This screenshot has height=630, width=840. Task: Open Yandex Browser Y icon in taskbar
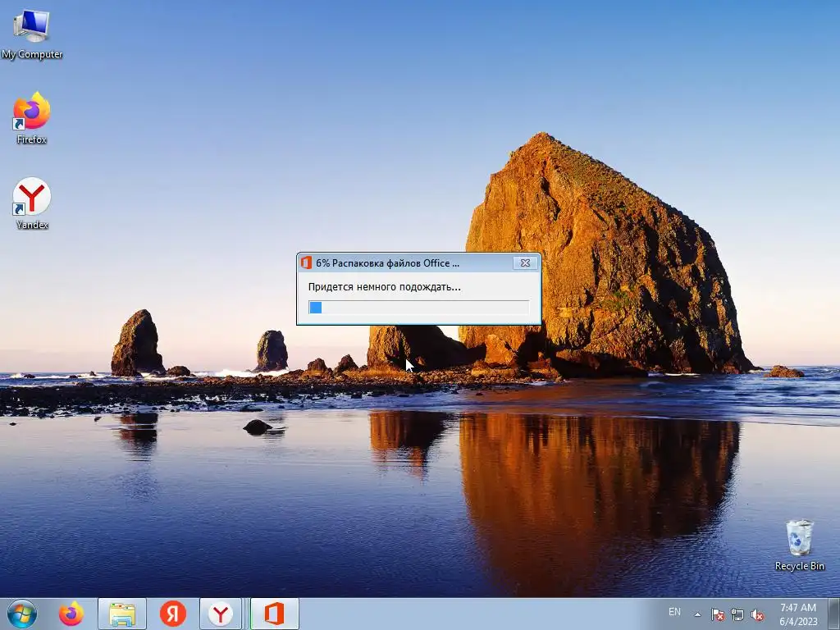coord(221,614)
